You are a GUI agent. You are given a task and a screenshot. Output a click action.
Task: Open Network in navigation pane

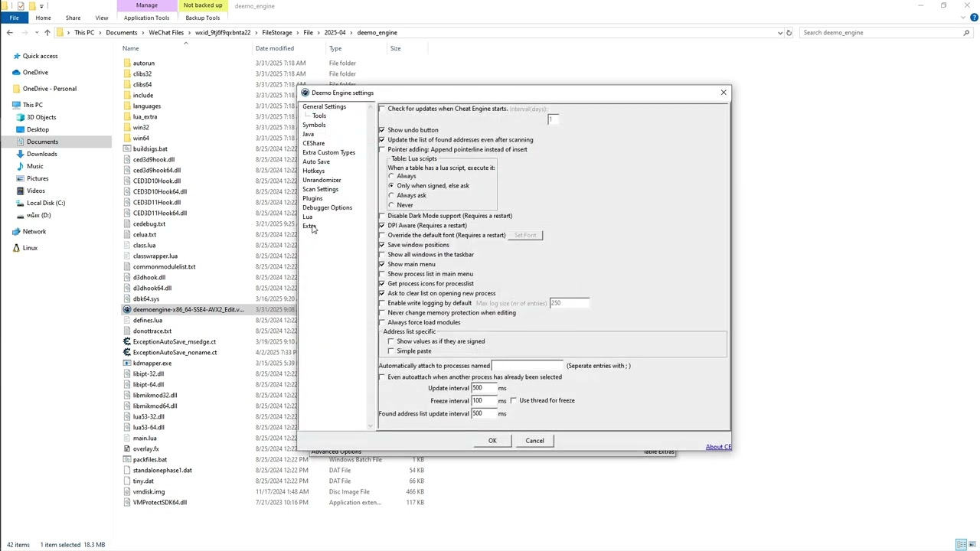point(34,231)
